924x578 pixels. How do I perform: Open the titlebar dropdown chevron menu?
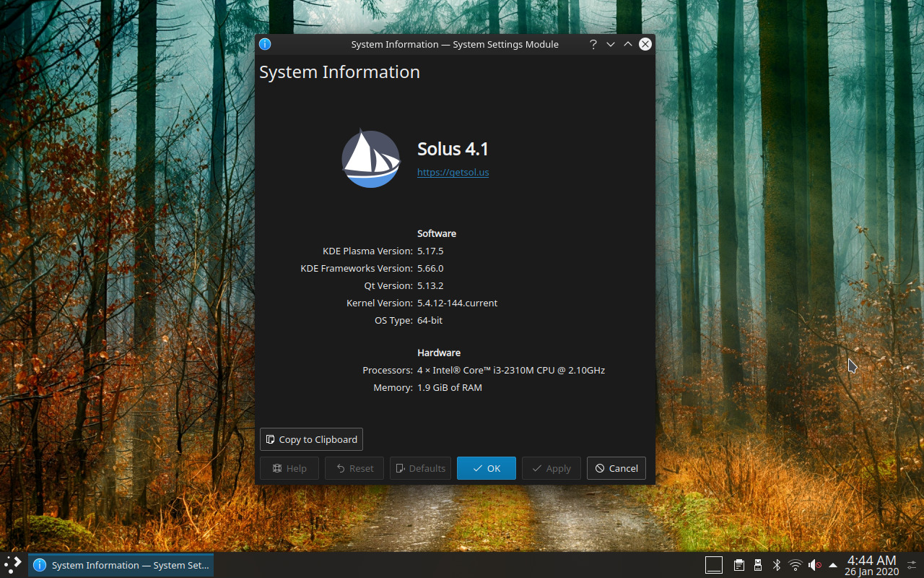point(610,44)
